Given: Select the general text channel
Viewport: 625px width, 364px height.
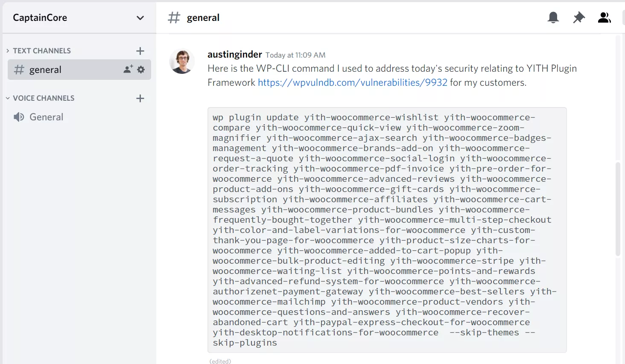Looking at the screenshot, I should tap(45, 70).
